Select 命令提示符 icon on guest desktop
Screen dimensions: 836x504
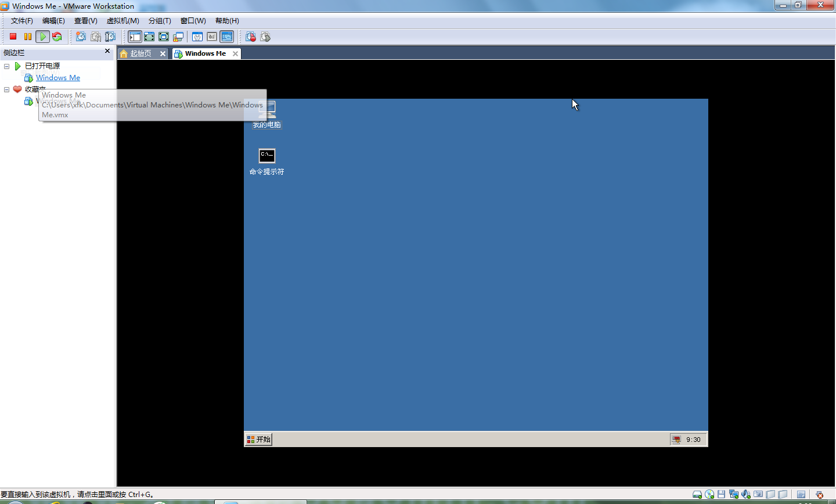tap(267, 162)
